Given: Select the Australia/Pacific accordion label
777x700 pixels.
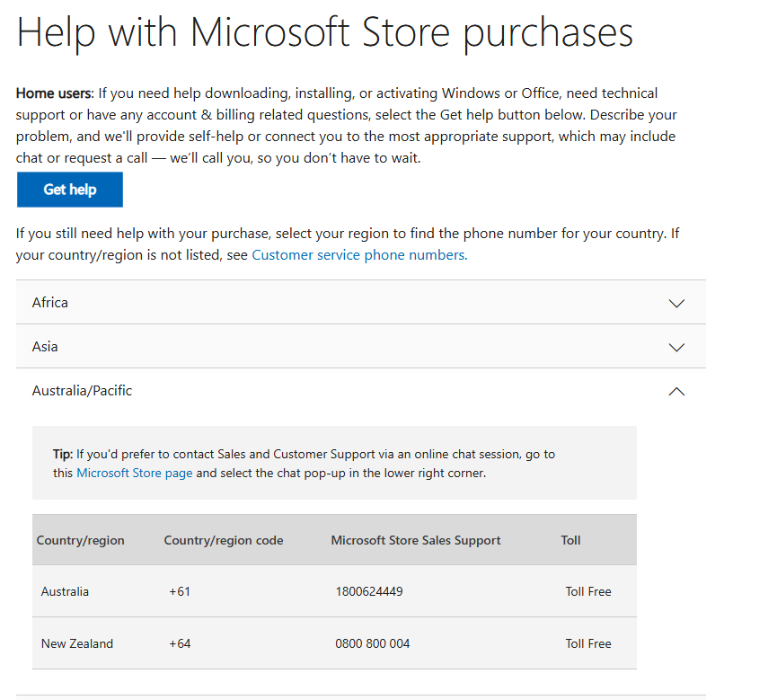Looking at the screenshot, I should (83, 391).
